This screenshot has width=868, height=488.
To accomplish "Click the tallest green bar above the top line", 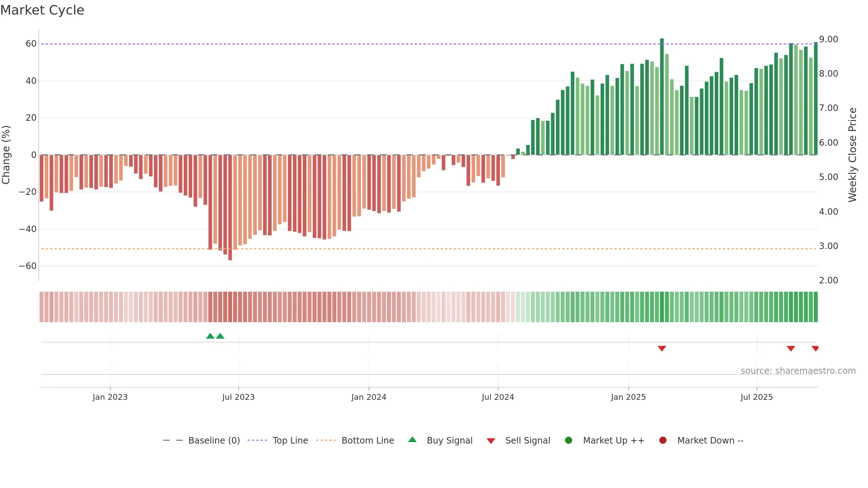I will click(662, 97).
